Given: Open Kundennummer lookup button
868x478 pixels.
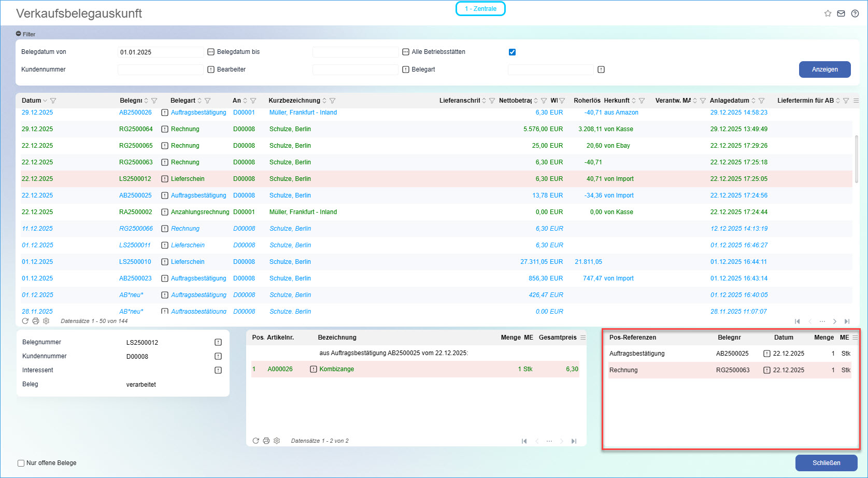Looking at the screenshot, I should coord(211,69).
